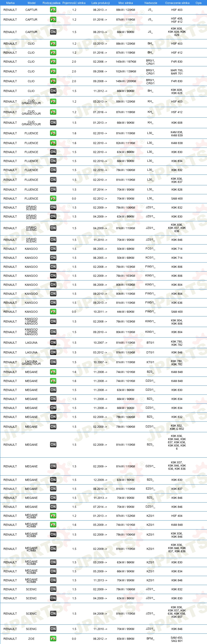The image size is (207, 644).
Task: Select the '02.2012 ->' production date cell
Action: (100, 199)
